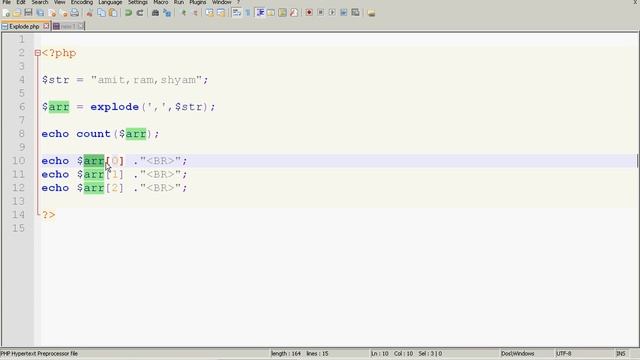Click the Close All documents icon
Image resolution: width=640 pixels, height=360 pixels.
pyautogui.click(x=63, y=13)
